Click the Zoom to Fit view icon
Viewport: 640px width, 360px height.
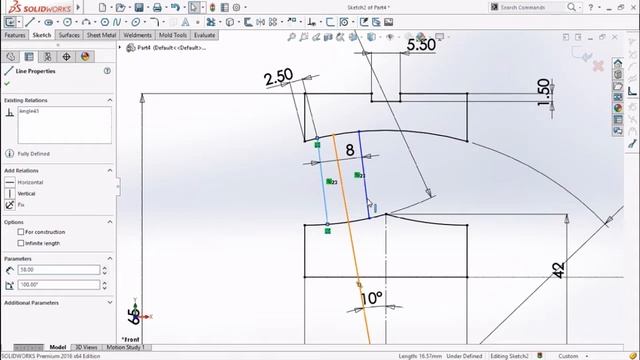pos(291,37)
